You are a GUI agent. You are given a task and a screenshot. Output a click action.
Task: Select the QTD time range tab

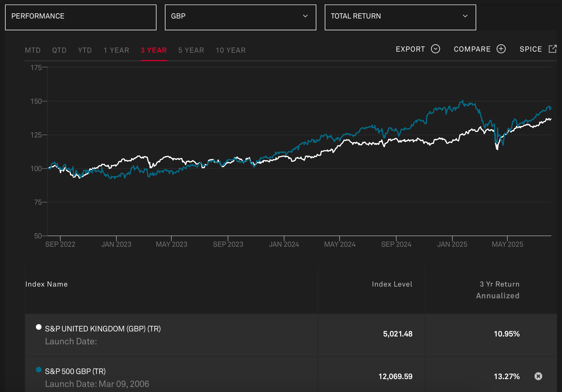click(x=59, y=50)
